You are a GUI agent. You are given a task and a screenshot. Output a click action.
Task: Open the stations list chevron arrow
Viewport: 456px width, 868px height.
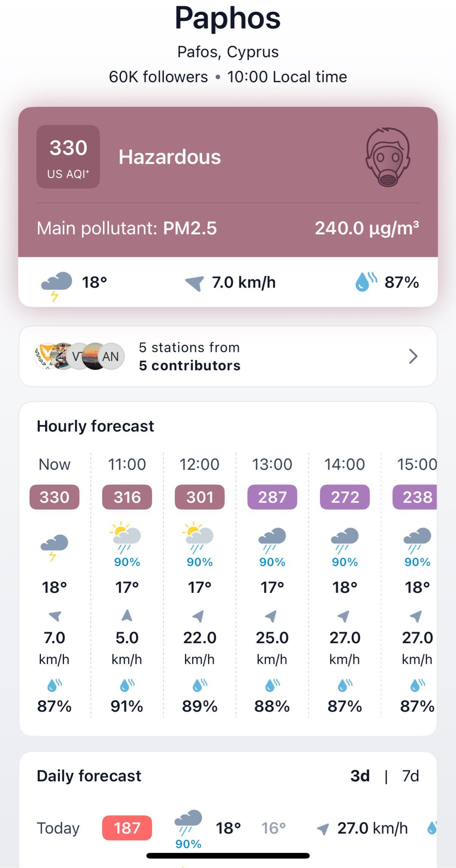click(413, 356)
